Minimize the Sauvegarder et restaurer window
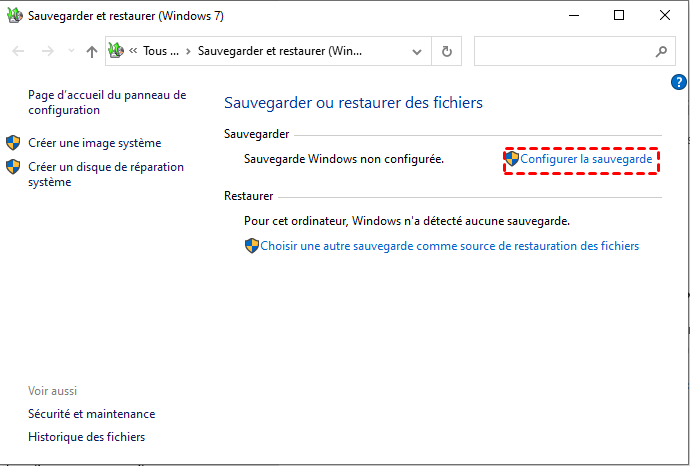 click(573, 15)
